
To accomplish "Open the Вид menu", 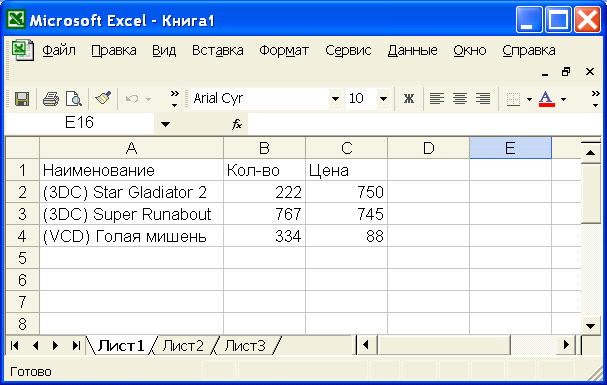I will click(164, 50).
